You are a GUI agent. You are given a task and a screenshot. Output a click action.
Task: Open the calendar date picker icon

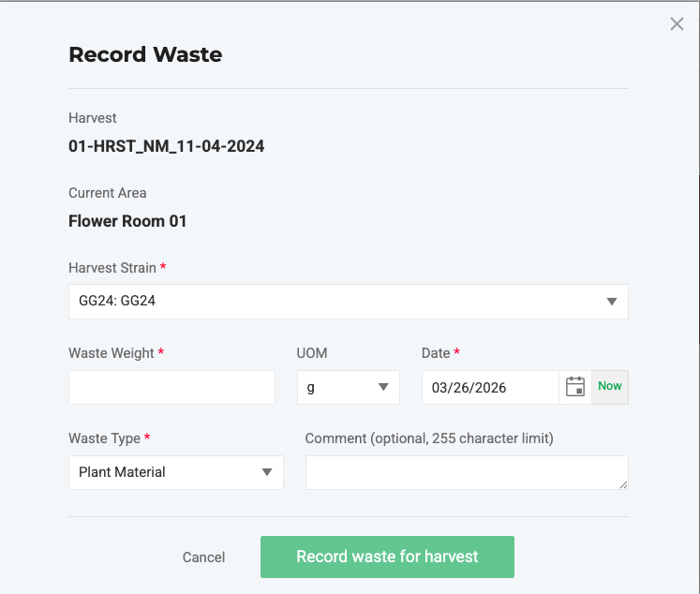[575, 387]
